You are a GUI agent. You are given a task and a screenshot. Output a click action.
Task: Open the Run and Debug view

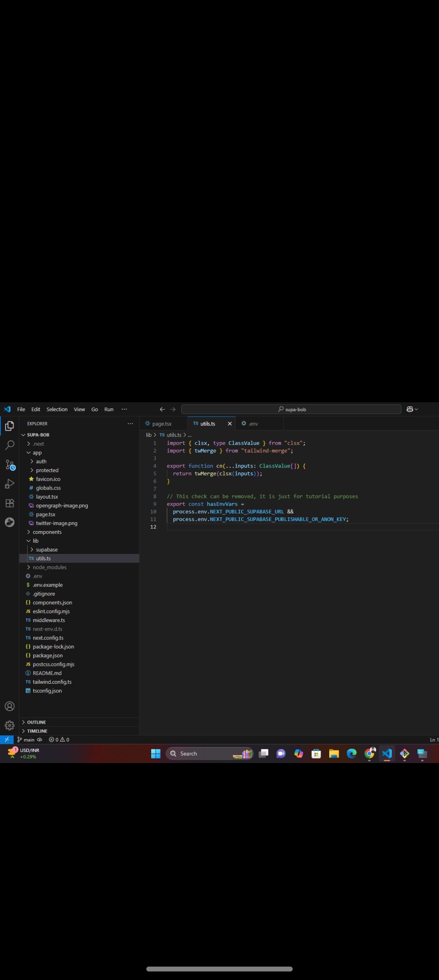click(x=9, y=484)
